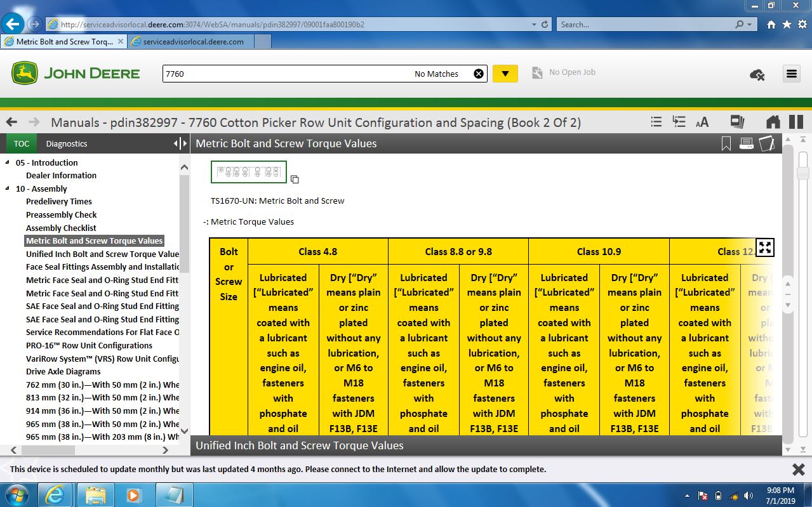812x507 pixels.
Task: Open the notes page icon
Action: coord(766,144)
